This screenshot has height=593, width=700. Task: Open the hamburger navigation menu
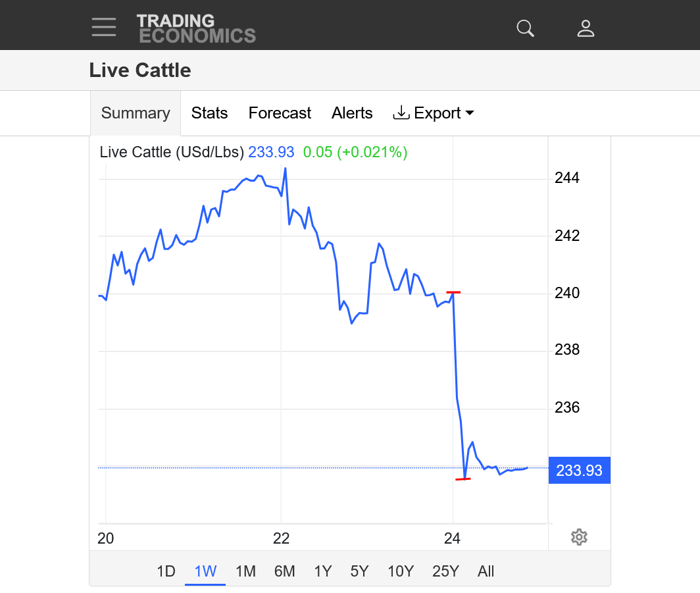click(x=104, y=28)
